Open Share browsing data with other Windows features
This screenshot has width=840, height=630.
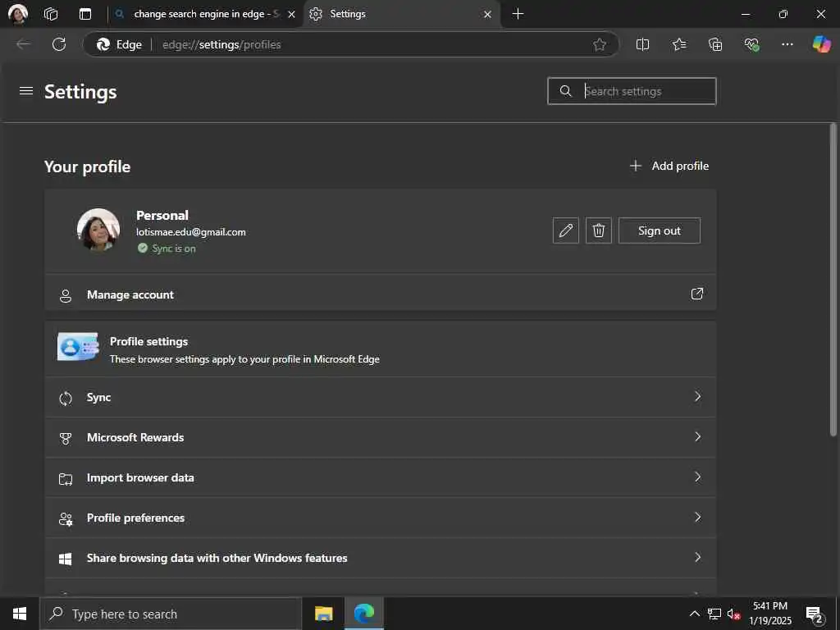[x=381, y=558]
